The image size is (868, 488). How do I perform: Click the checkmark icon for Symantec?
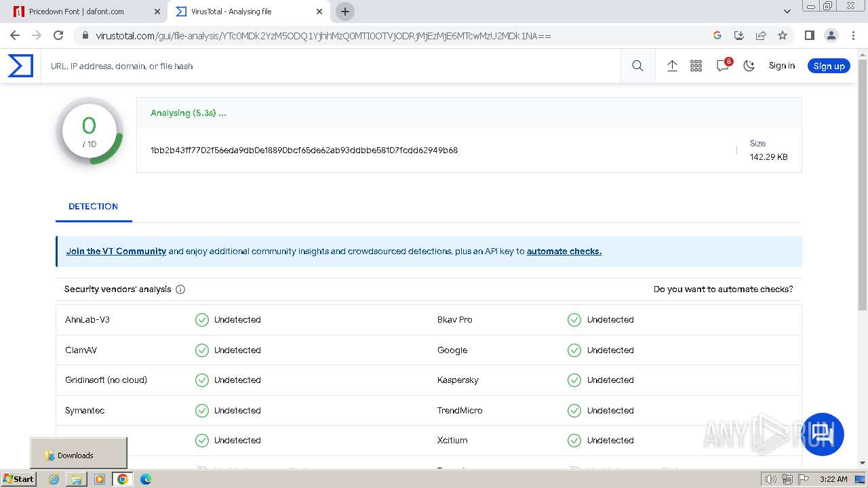(202, 411)
